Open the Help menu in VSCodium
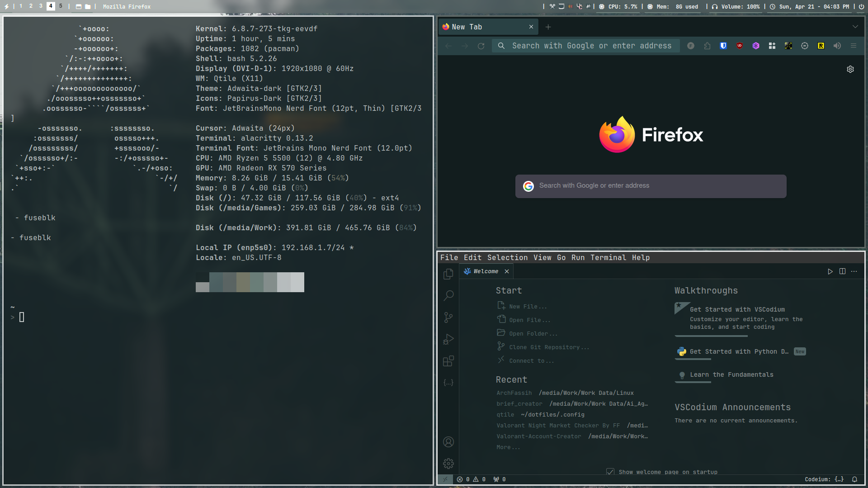 [x=641, y=257]
